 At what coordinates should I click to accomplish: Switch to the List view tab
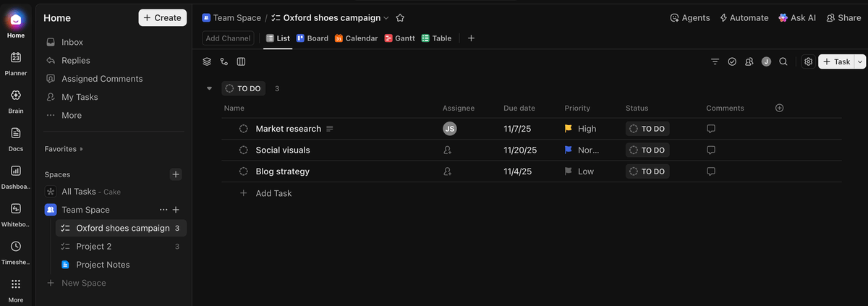(278, 38)
